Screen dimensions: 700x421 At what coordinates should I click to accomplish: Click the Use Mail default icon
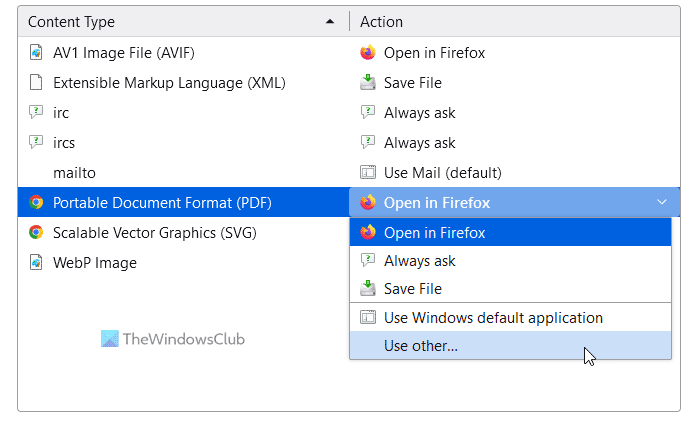[x=367, y=173]
